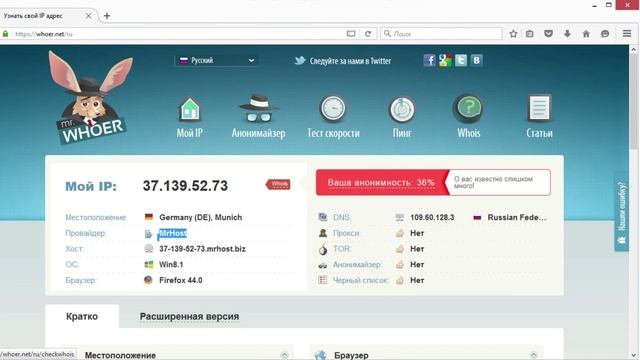Screen dimensions: 640x360
Task: Click the Нет value in the TOR row
Action: (417, 249)
